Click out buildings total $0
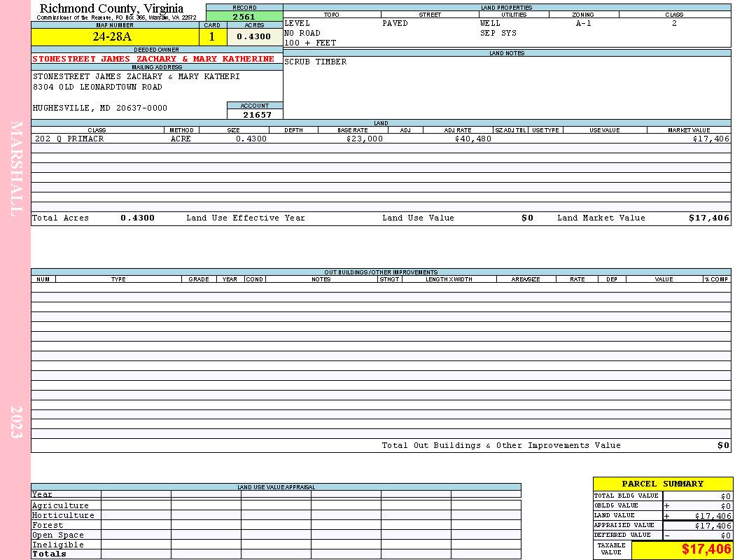Image resolution: width=735 pixels, height=560 pixels. 723,445
